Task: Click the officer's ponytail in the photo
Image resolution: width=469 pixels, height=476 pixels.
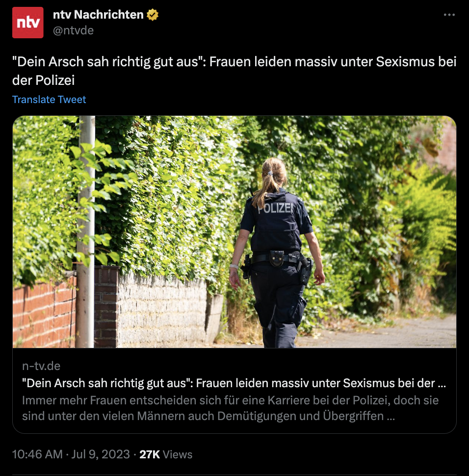Action: tap(268, 182)
